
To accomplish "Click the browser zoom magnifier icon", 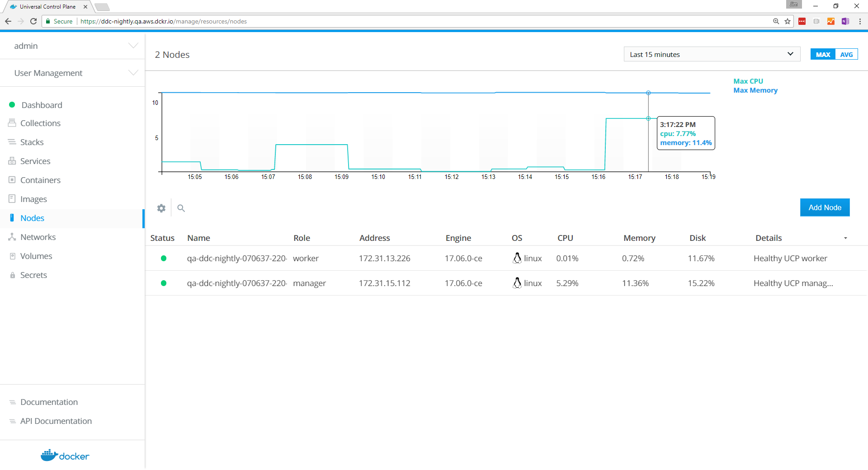I will (776, 21).
